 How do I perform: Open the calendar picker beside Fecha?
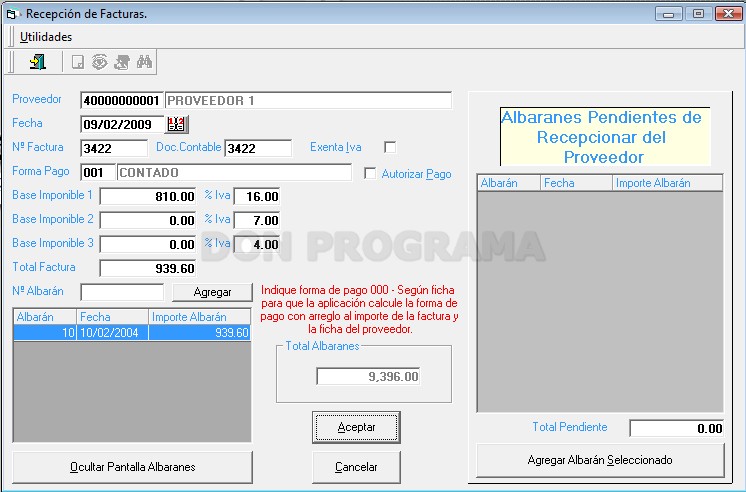pos(177,124)
